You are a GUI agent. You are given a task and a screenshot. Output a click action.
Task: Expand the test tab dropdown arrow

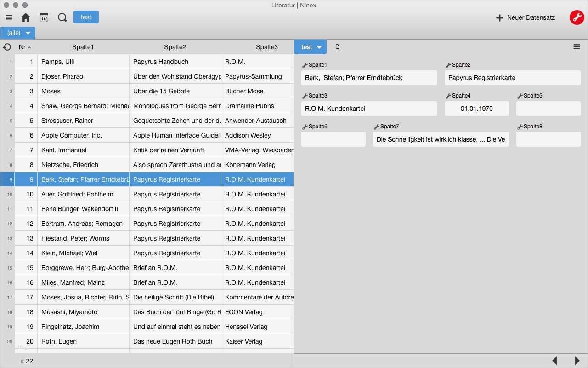pos(319,47)
